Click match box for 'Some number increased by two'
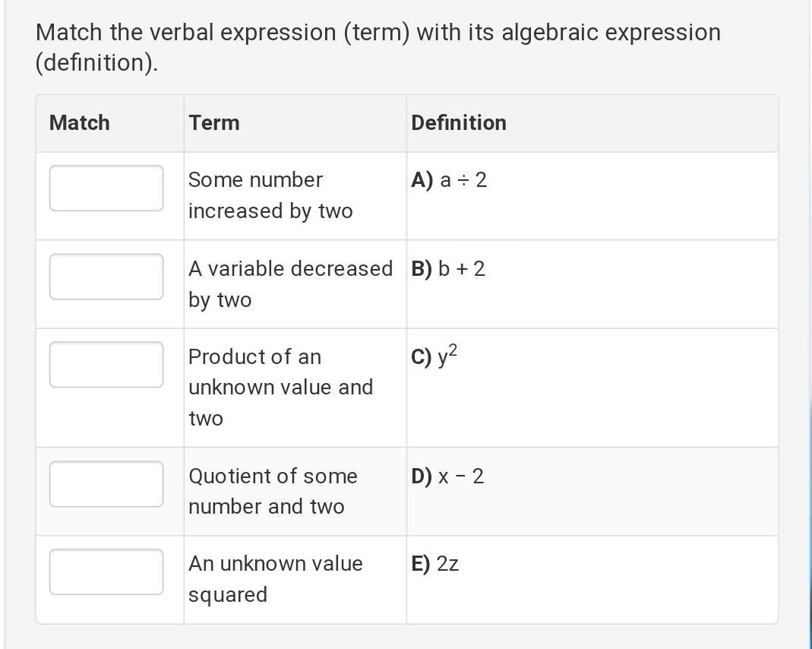Screen dimensions: 812x649 (106, 188)
